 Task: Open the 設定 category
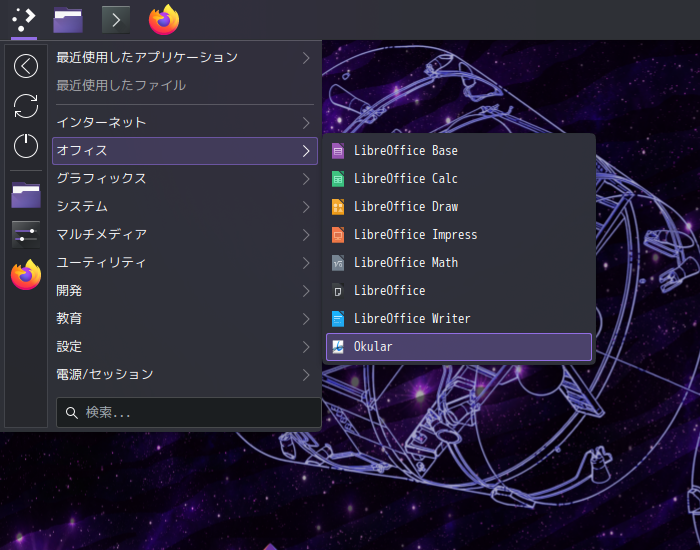[185, 347]
